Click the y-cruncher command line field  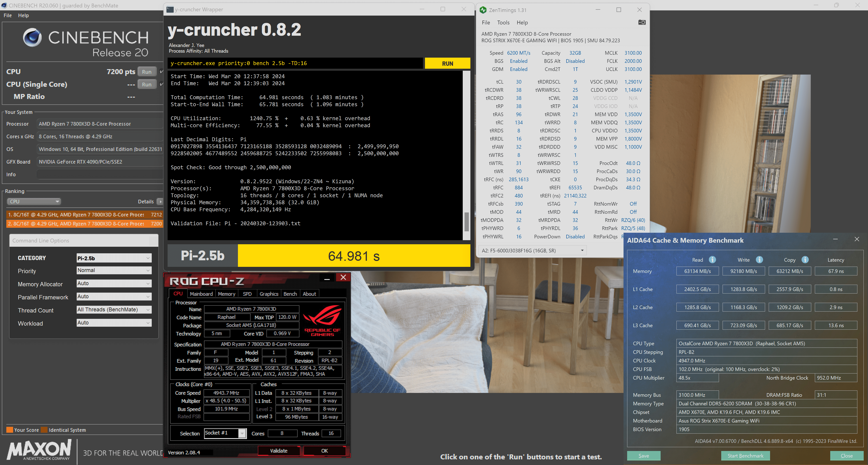coord(295,63)
